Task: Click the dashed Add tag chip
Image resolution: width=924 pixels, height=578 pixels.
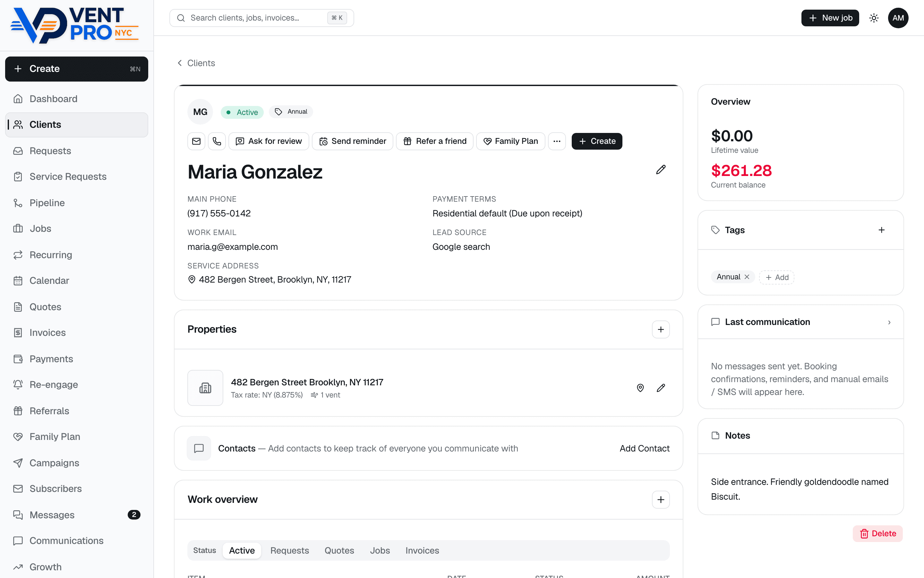Action: (x=777, y=277)
